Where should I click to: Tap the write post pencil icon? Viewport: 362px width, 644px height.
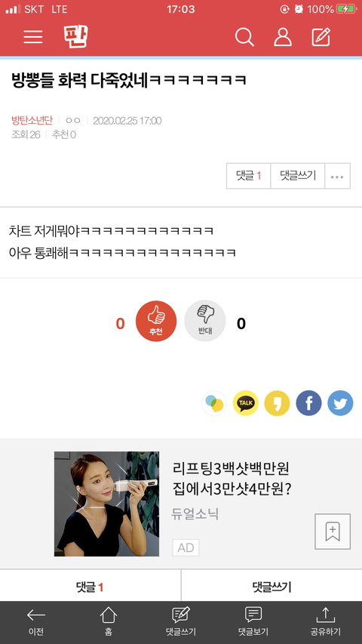click(321, 37)
